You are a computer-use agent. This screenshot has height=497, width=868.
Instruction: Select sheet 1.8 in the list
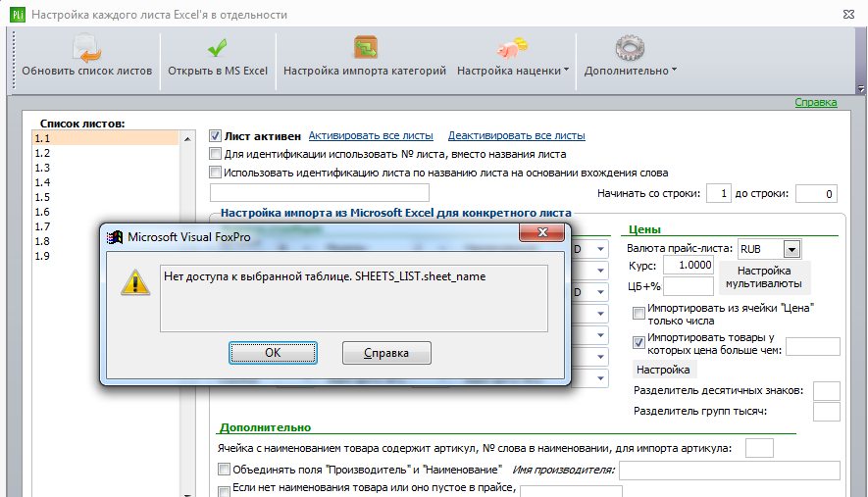[105, 241]
